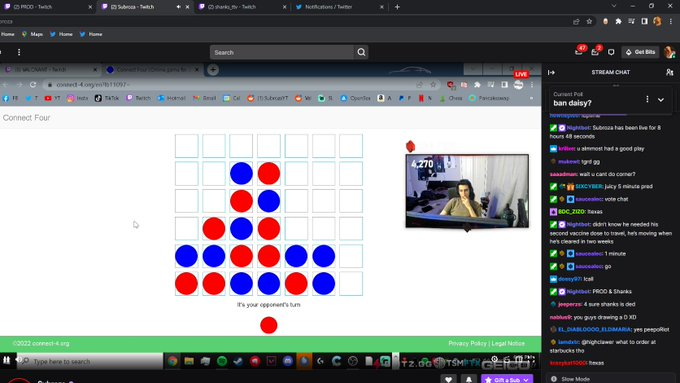
Task: Expand the tab search chevron
Action: [x=614, y=6]
